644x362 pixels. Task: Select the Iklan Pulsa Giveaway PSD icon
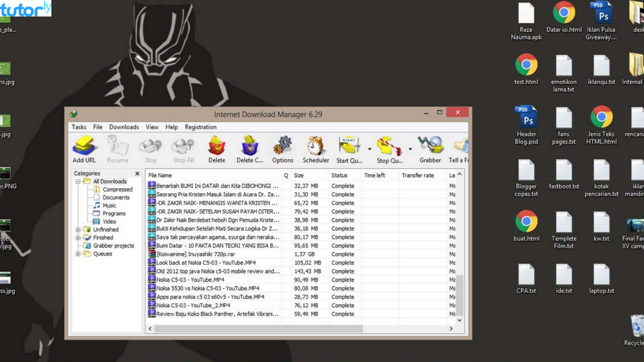pyautogui.click(x=601, y=21)
